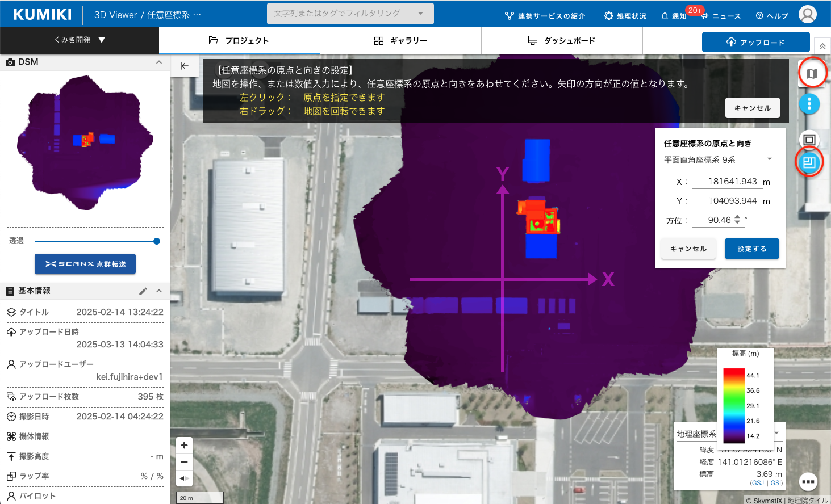Click the KUMIKI logo

[x=43, y=14]
